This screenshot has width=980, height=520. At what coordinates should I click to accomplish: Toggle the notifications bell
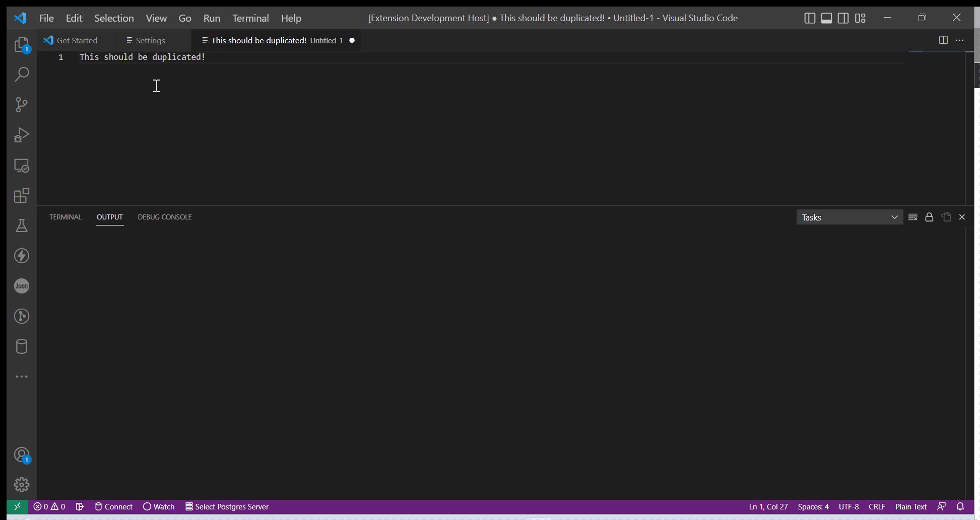coord(959,506)
